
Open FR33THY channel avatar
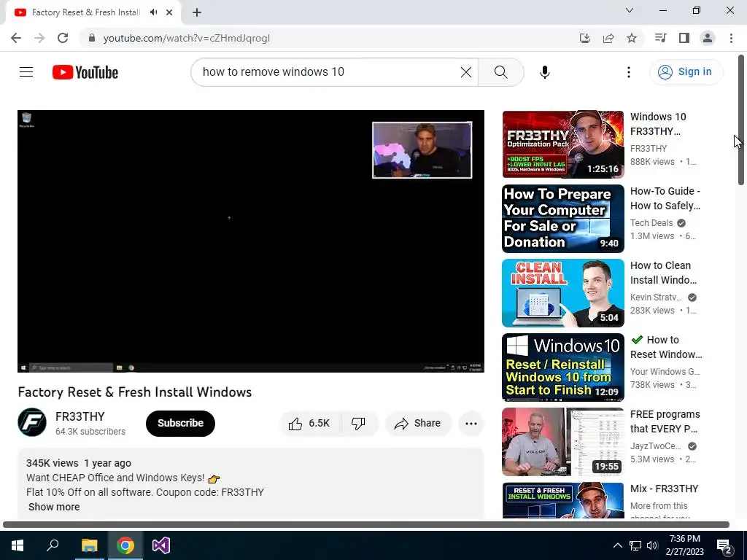pos(32,422)
